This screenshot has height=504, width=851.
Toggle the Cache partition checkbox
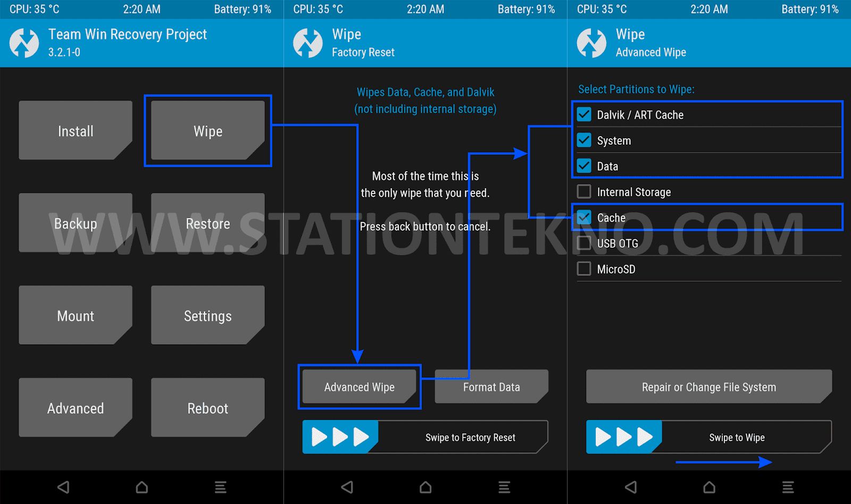[584, 217]
